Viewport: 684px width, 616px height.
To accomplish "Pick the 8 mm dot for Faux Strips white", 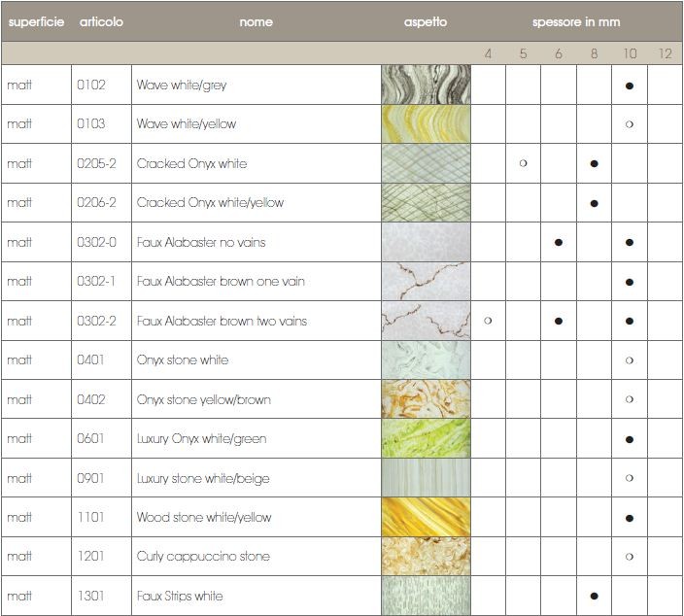I will click(x=594, y=596).
